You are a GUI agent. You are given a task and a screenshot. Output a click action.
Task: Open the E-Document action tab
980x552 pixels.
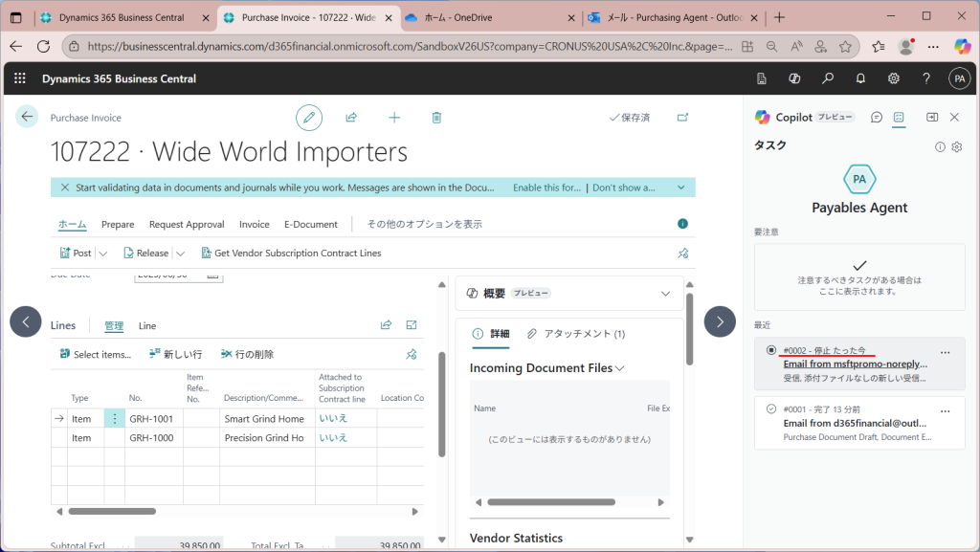click(x=311, y=224)
